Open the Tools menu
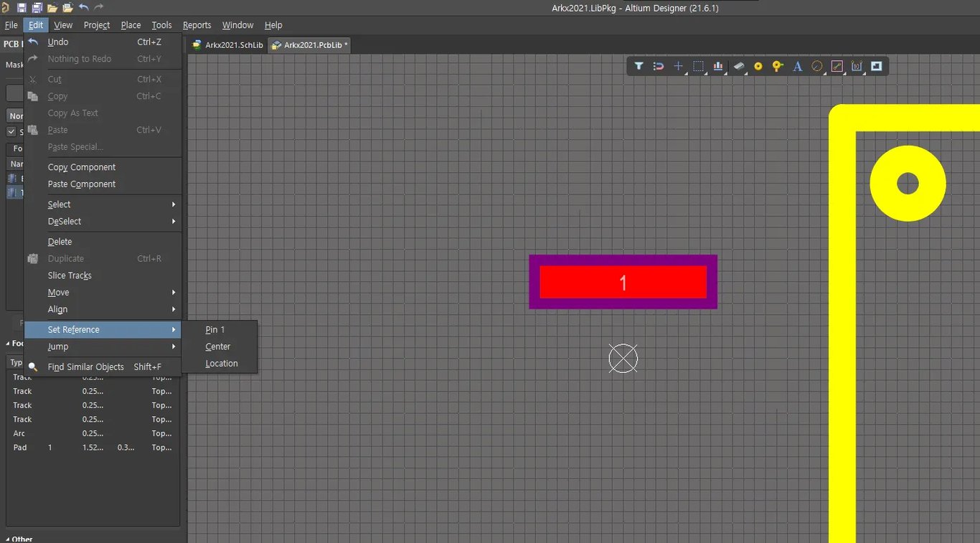Screen dimensions: 980x543 click(x=161, y=25)
